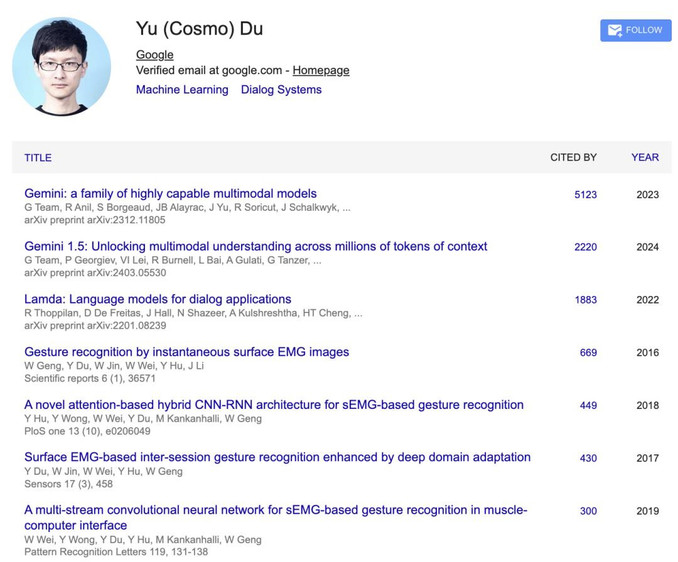The image size is (678, 562).
Task: View the 2220 citations count
Action: (585, 247)
